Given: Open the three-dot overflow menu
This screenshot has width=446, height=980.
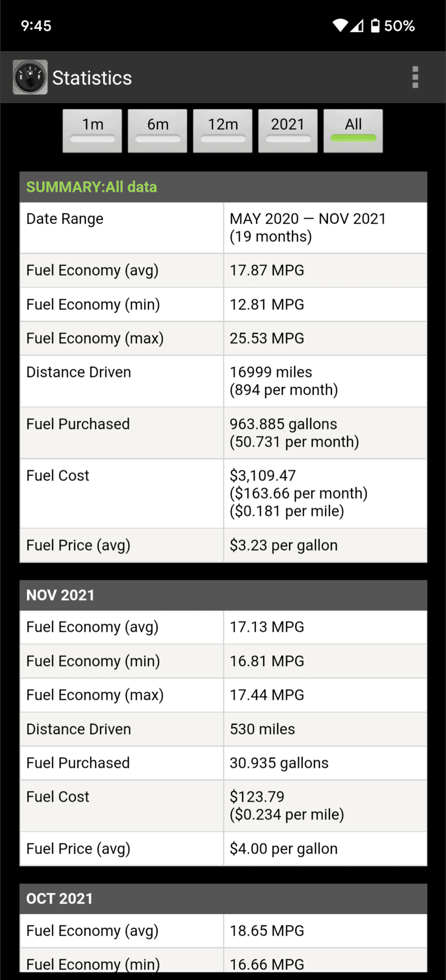Looking at the screenshot, I should click(x=415, y=77).
